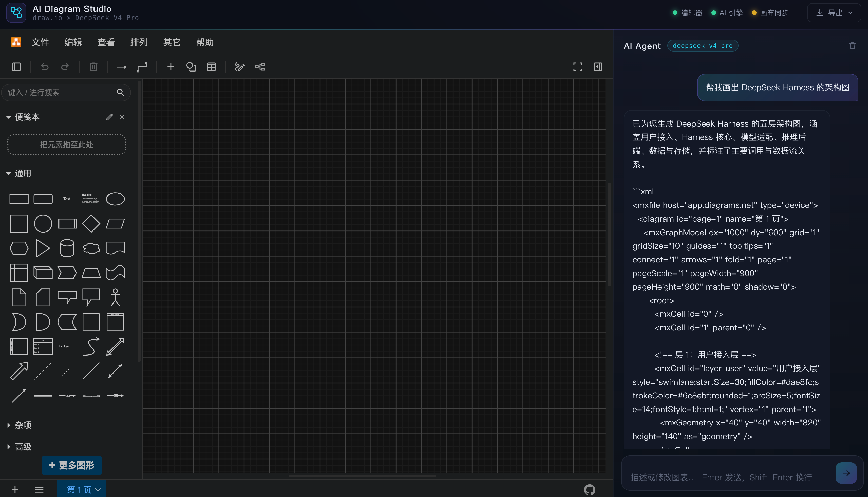
Task: Open the 其它 menu
Action: click(x=172, y=42)
